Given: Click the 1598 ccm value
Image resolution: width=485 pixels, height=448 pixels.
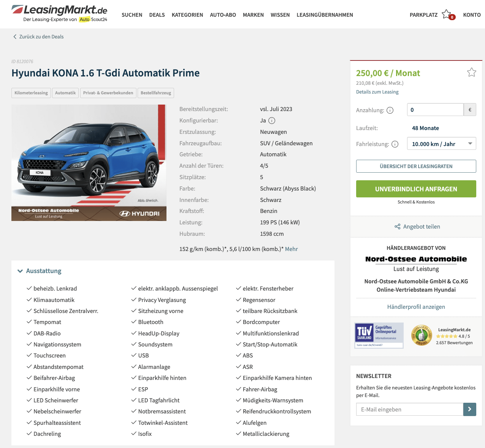Looking at the screenshot, I should tap(272, 234).
